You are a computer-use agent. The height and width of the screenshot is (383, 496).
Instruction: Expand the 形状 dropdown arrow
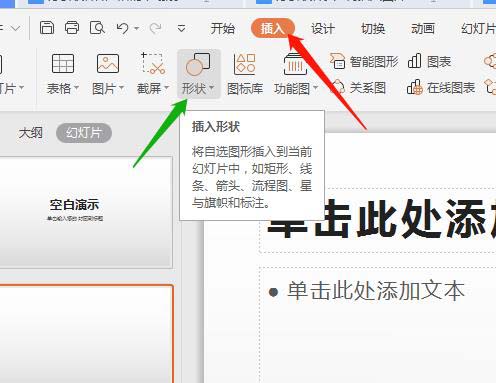[x=211, y=88]
